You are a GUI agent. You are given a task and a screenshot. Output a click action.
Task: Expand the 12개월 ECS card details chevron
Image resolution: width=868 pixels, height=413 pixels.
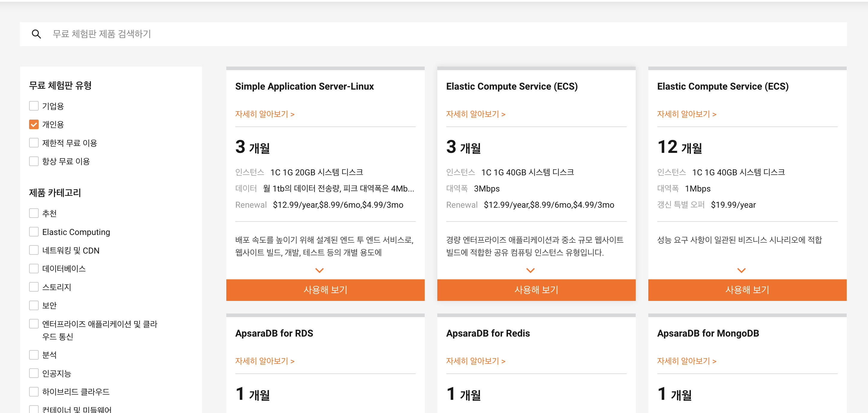(x=741, y=270)
